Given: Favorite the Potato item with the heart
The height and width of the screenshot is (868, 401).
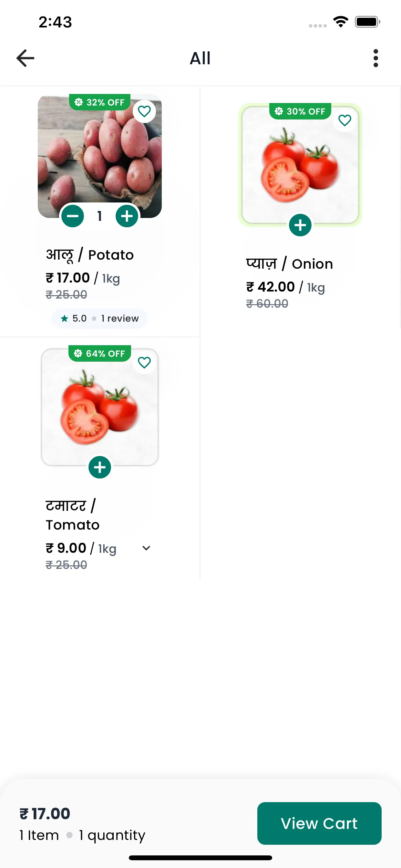Looking at the screenshot, I should pos(144,111).
